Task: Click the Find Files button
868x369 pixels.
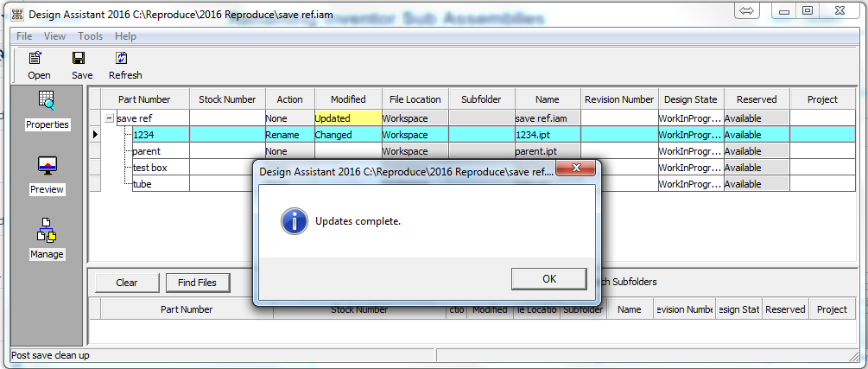Action: pos(197,283)
